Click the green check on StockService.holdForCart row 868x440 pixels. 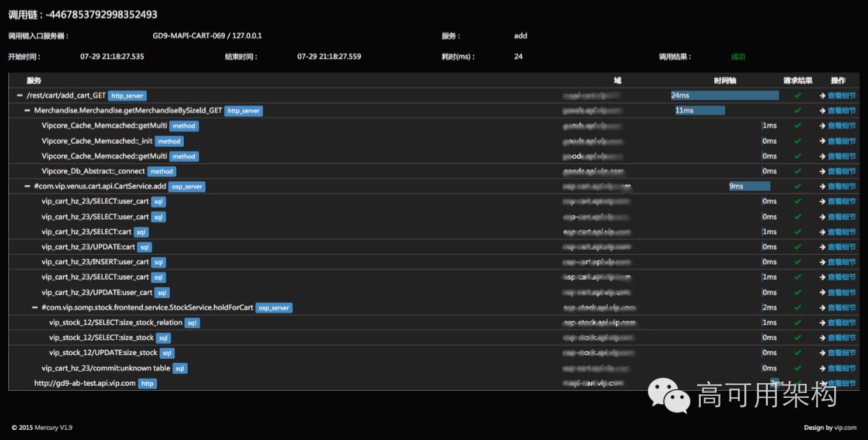[797, 308]
